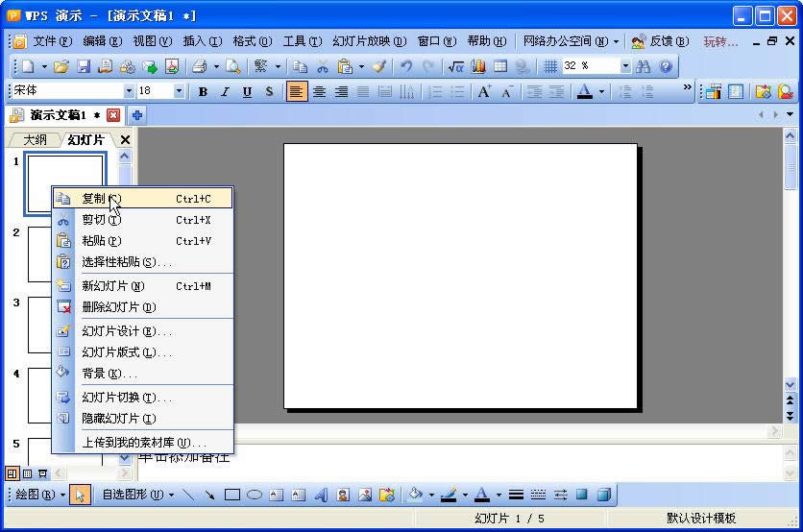Click the Undo arrow icon

click(406, 66)
